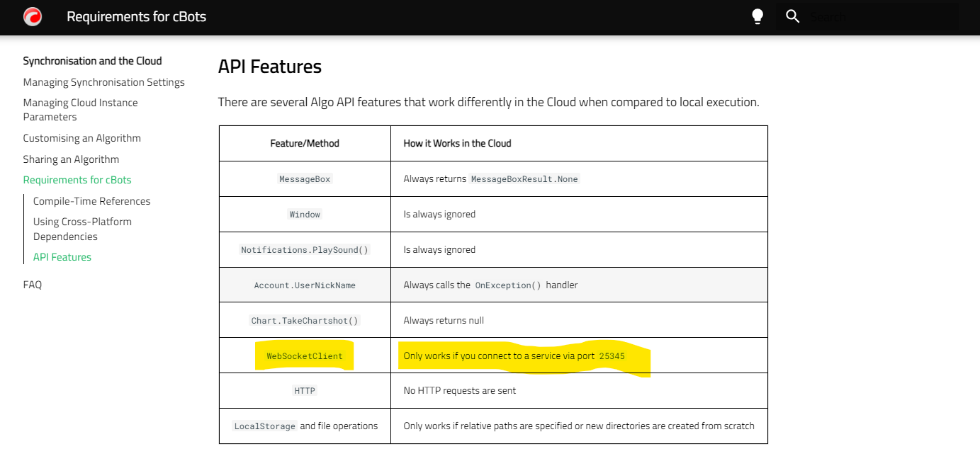Click the MessageBox table cell

pos(305,179)
